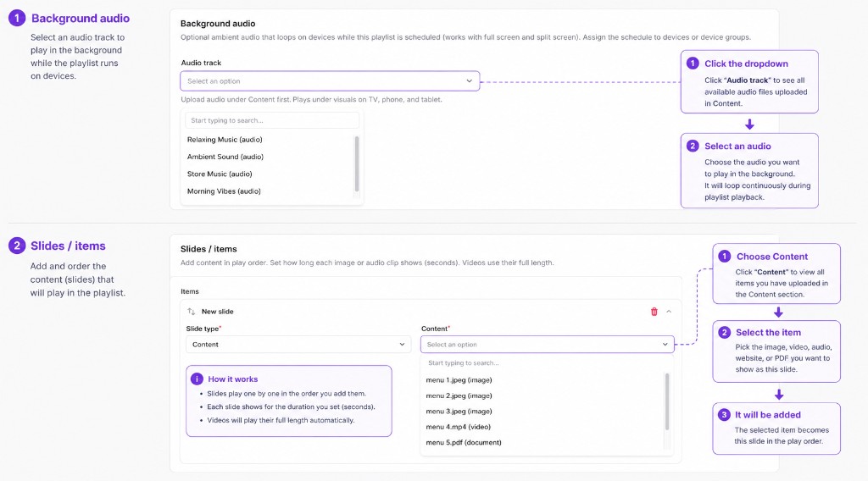The image size is (868, 481).
Task: Select menu 1.jpeg (image)
Action: [459, 380]
